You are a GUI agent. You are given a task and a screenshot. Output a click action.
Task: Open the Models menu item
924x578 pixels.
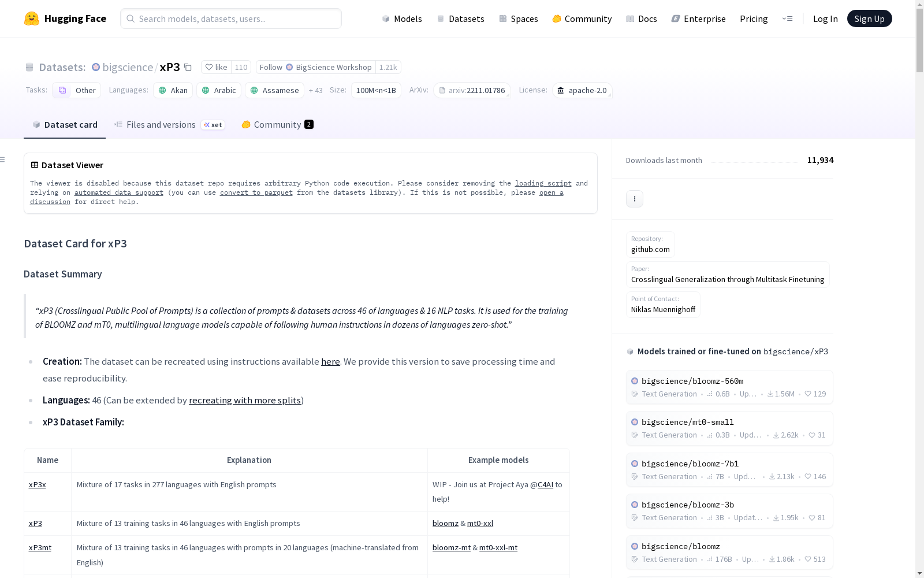tap(402, 18)
